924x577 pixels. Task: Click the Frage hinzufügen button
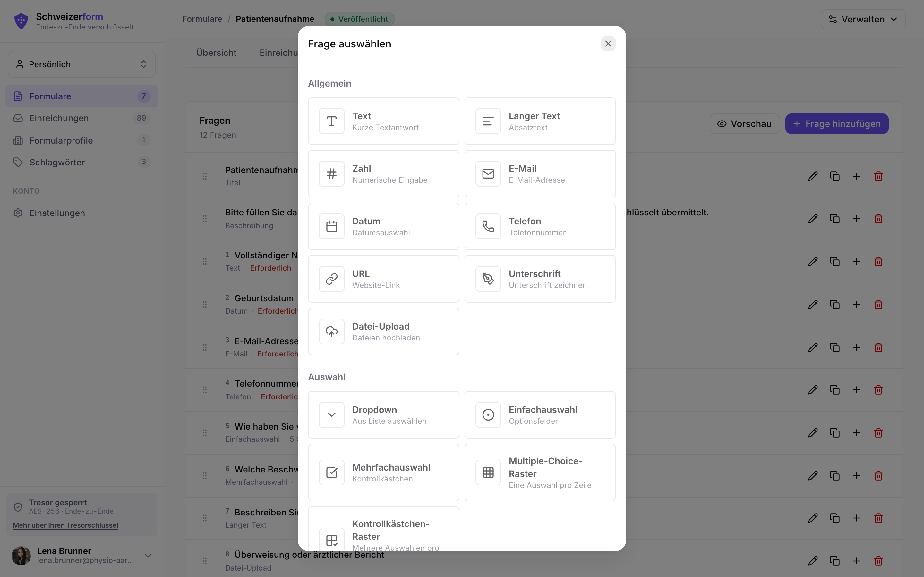836,124
